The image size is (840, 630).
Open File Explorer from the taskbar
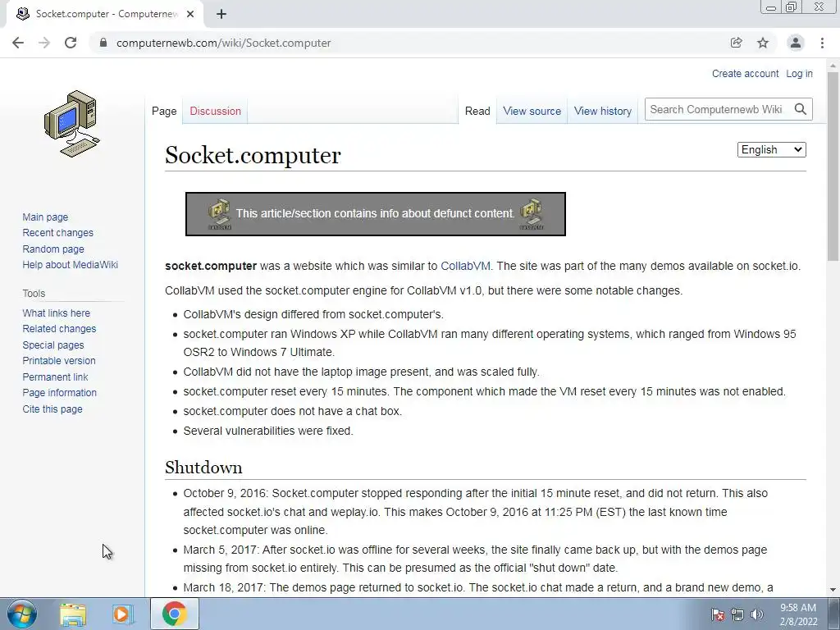coord(73,614)
